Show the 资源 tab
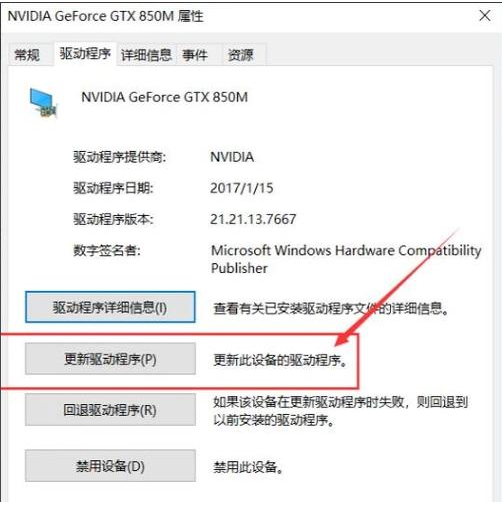 pos(240,55)
